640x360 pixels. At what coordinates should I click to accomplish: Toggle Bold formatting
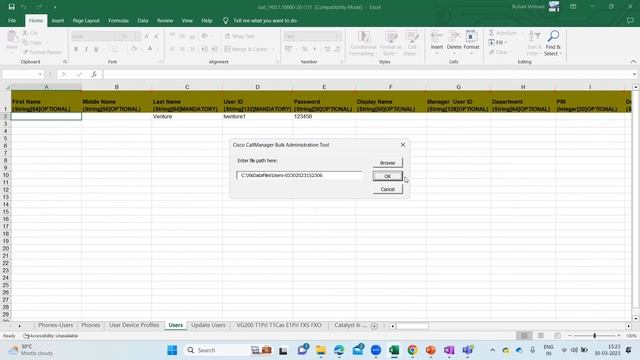pyautogui.click(x=76, y=49)
